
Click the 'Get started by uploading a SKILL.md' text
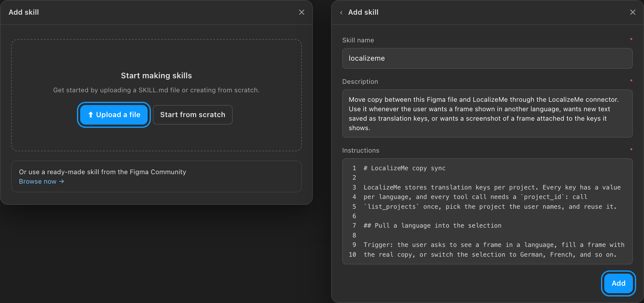coord(156,90)
